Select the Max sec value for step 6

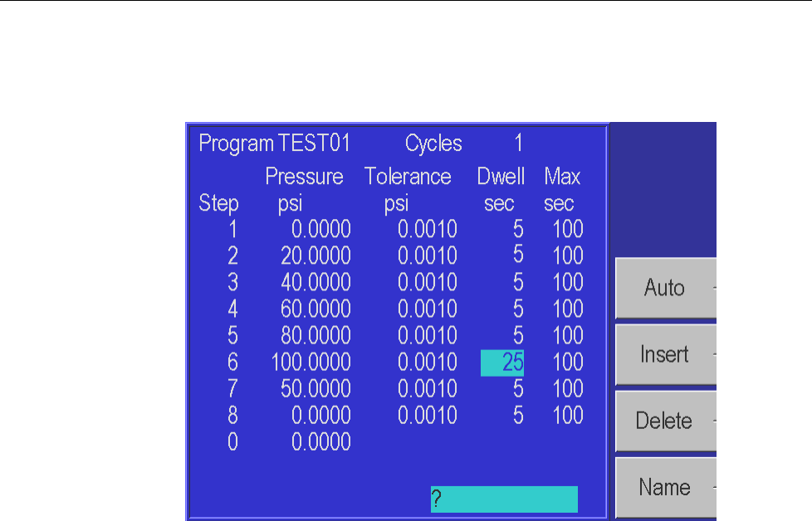568,363
